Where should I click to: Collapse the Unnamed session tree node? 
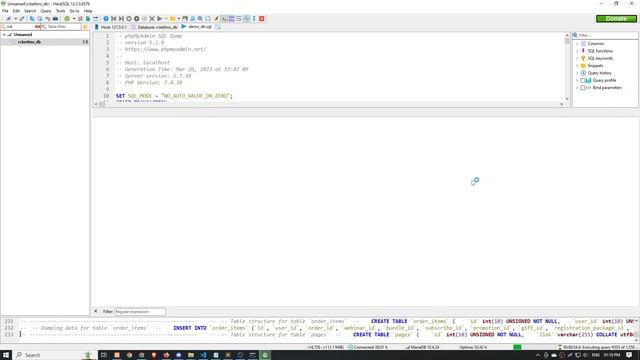pyautogui.click(x=4, y=35)
